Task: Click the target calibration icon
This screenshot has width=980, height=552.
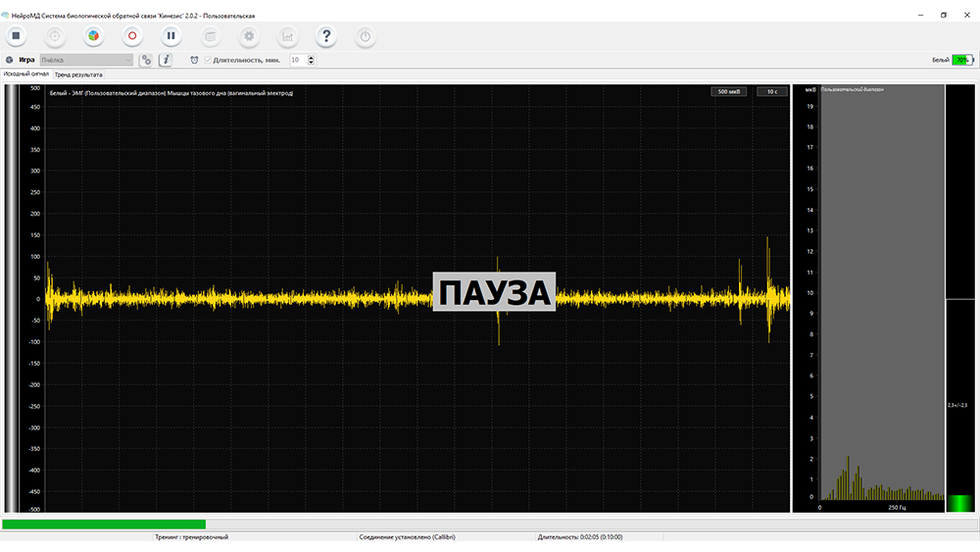Action: point(55,35)
